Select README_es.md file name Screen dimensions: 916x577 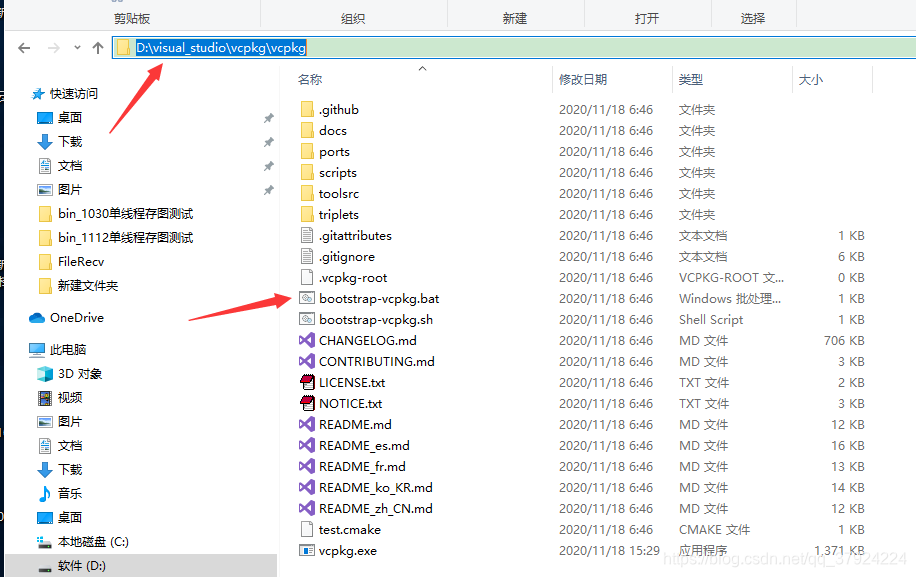pos(364,446)
